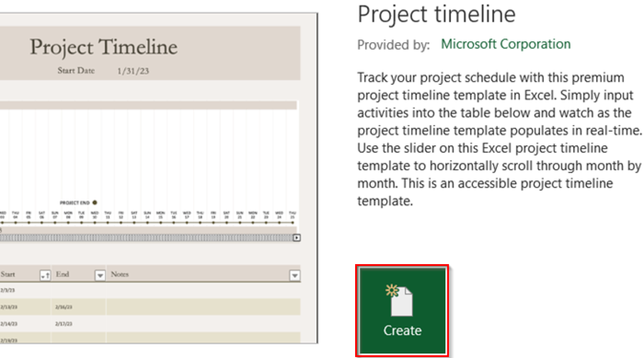
Task: Open the Microsoft Corporation provider link
Action: click(506, 44)
